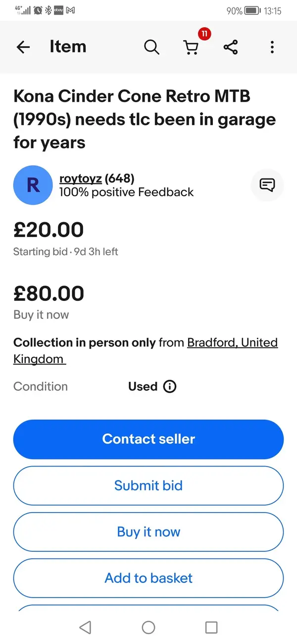Open the search magnifier icon

151,47
